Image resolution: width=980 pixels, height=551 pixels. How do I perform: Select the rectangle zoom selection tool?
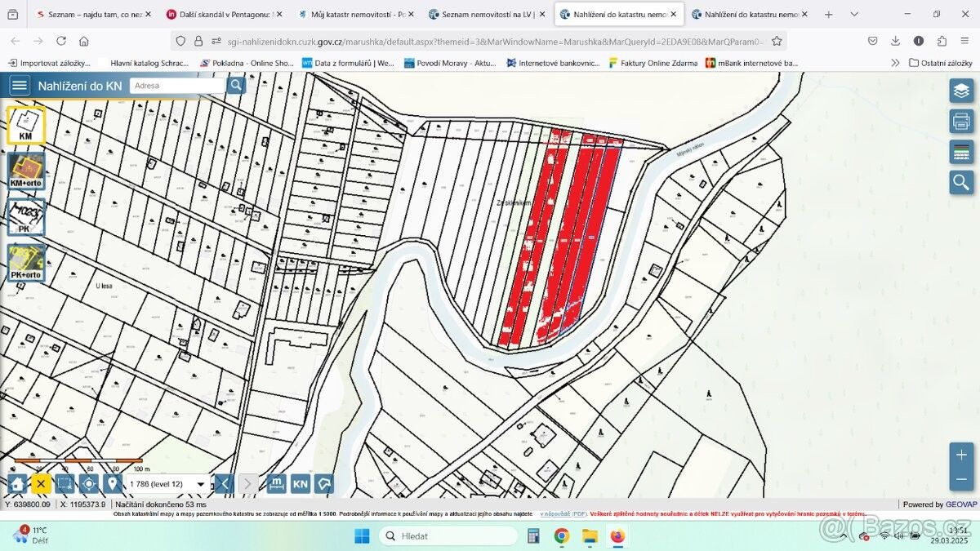click(65, 484)
